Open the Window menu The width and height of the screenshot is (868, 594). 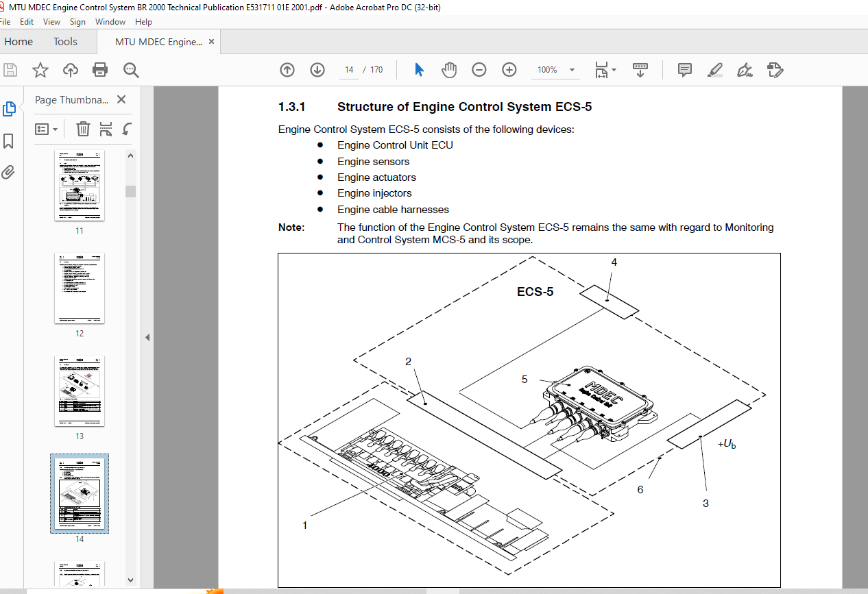[110, 22]
